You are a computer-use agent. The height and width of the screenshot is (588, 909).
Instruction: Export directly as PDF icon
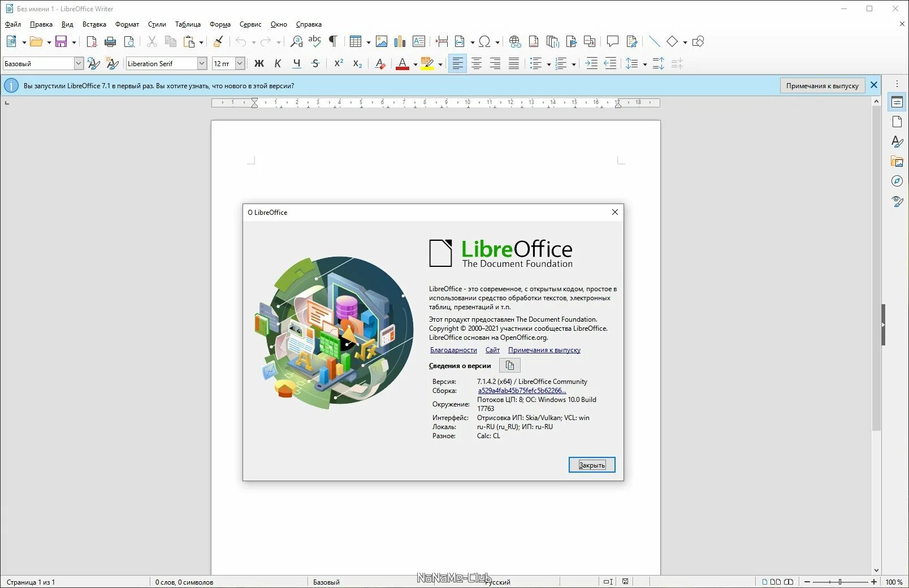tap(92, 41)
